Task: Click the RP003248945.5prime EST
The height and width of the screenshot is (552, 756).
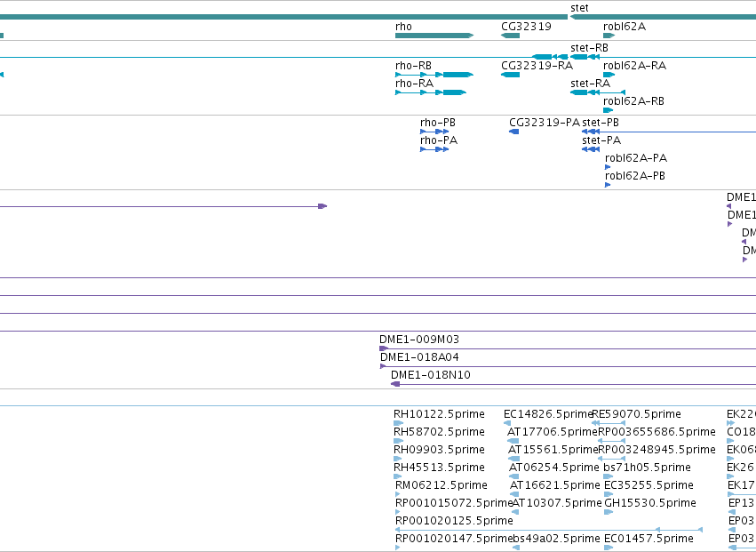Action: (x=611, y=459)
